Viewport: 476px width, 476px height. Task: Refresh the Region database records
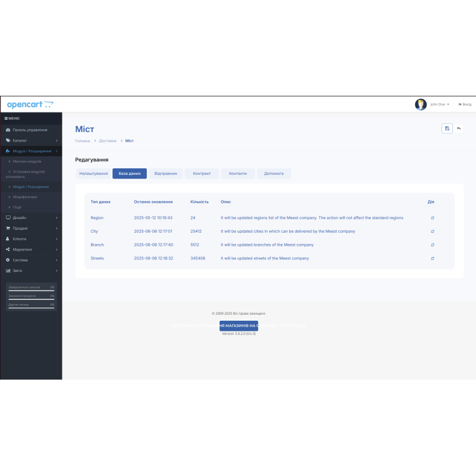(433, 218)
